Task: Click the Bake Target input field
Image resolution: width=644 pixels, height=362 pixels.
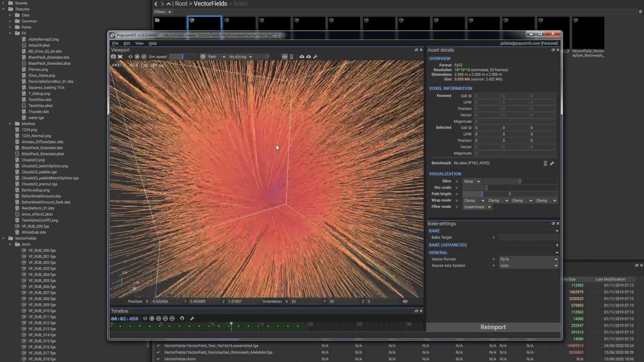Action: [x=529, y=237]
